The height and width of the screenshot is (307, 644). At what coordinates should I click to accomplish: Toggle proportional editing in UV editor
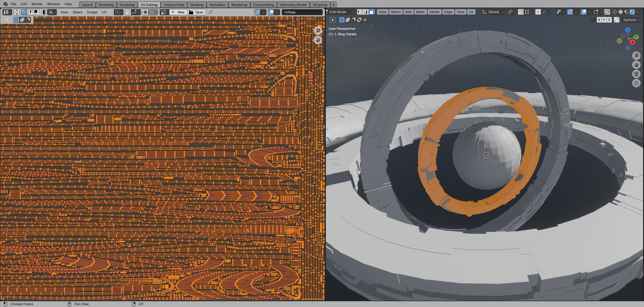click(x=145, y=12)
